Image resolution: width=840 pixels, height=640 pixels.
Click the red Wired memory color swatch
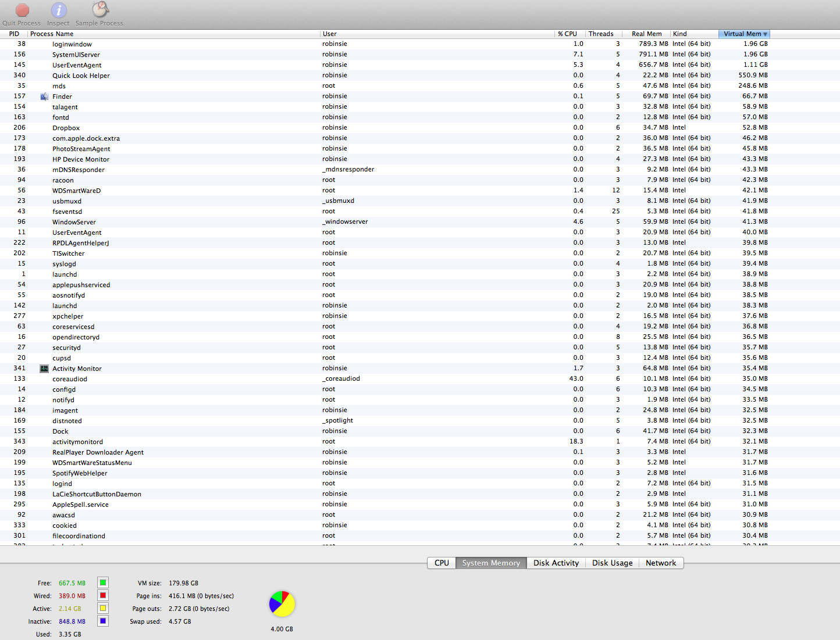(x=103, y=595)
